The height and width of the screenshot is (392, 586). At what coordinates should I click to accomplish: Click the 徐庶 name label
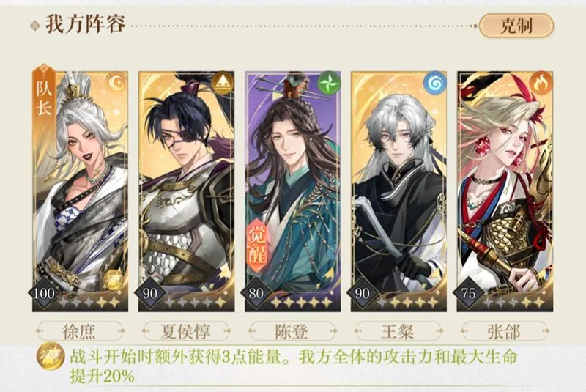pyautogui.click(x=80, y=331)
